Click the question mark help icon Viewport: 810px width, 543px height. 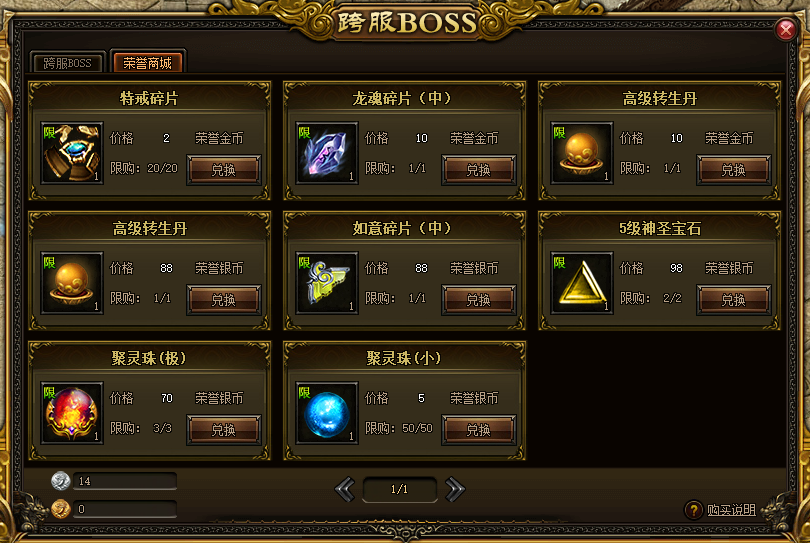(x=693, y=510)
